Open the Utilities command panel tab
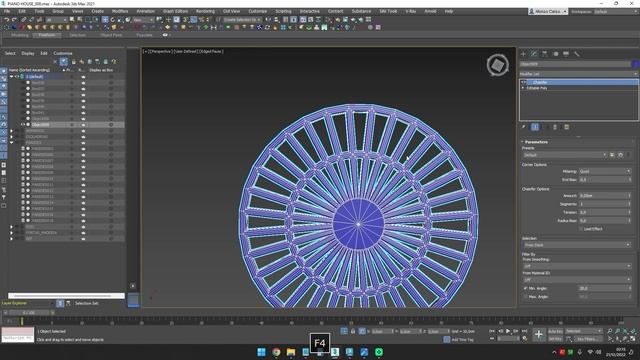640x360 pixels. point(577,54)
